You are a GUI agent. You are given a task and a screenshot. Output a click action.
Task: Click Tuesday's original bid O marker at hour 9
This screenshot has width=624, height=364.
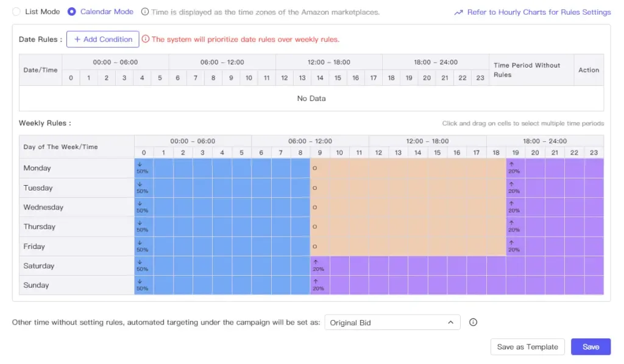315,188
